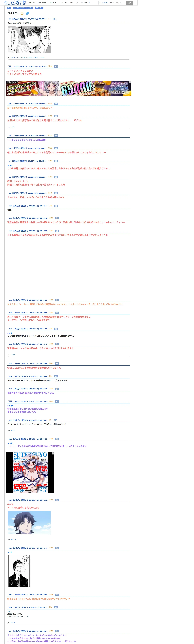Follow the >>22 reply link under post 21

tap(13, 430)
